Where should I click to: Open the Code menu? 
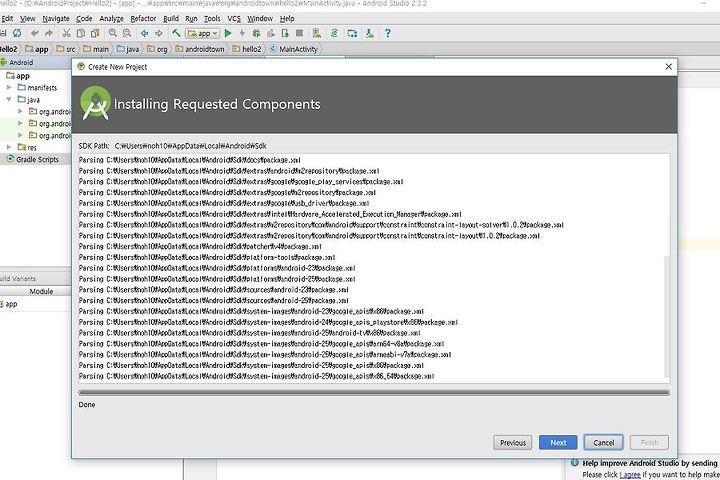[x=84, y=18]
